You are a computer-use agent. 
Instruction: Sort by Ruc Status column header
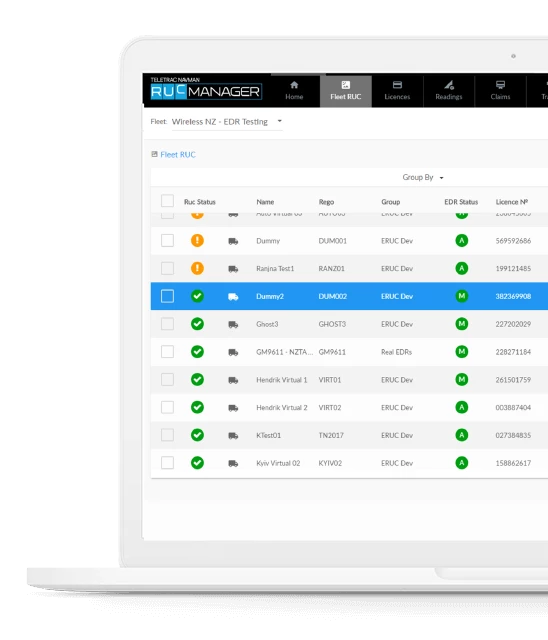coord(200,202)
